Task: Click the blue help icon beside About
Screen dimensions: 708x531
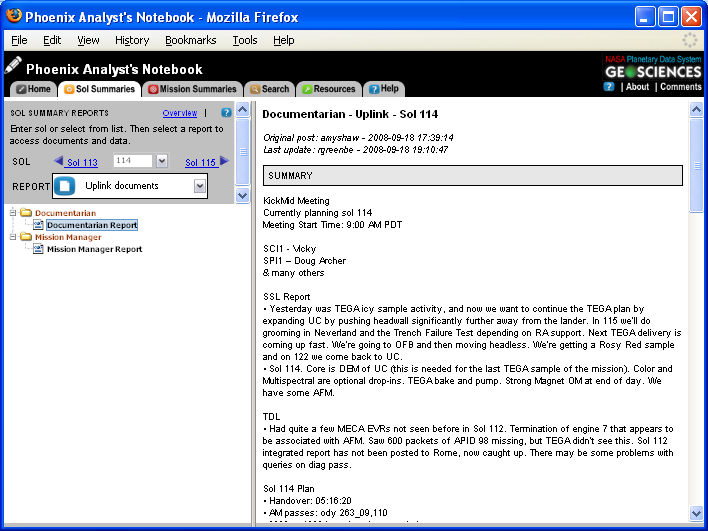Action: (x=609, y=87)
